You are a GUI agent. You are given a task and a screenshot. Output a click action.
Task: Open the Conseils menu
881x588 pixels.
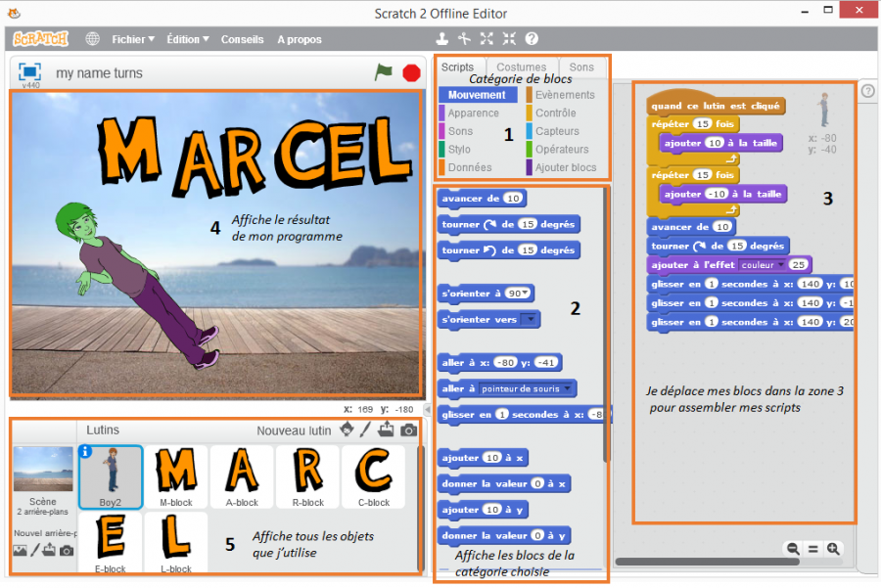pyautogui.click(x=242, y=39)
